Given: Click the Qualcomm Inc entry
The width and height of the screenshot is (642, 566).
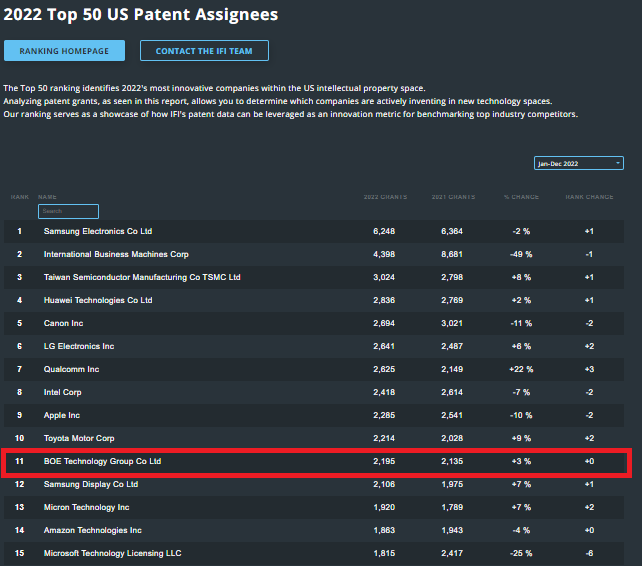Looking at the screenshot, I should (x=71, y=369).
